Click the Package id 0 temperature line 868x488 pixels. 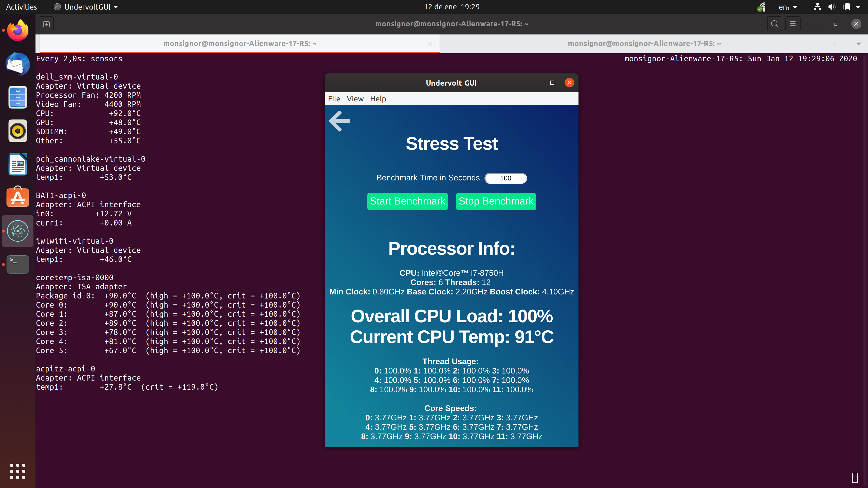[168, 296]
